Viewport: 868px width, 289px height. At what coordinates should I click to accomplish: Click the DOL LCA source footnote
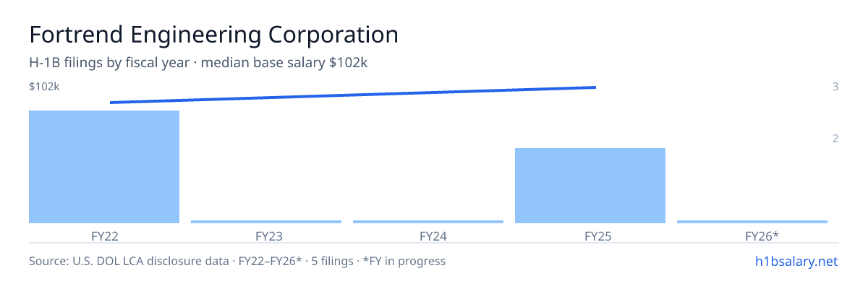tap(237, 261)
